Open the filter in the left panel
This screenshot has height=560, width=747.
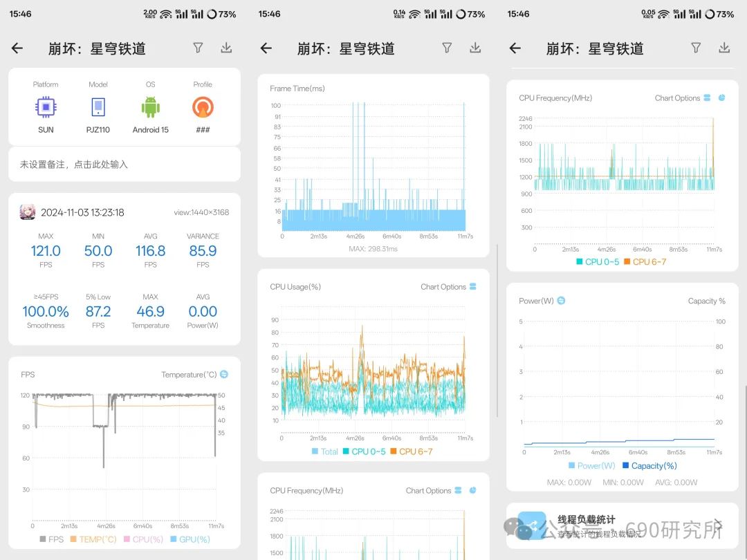click(x=199, y=48)
